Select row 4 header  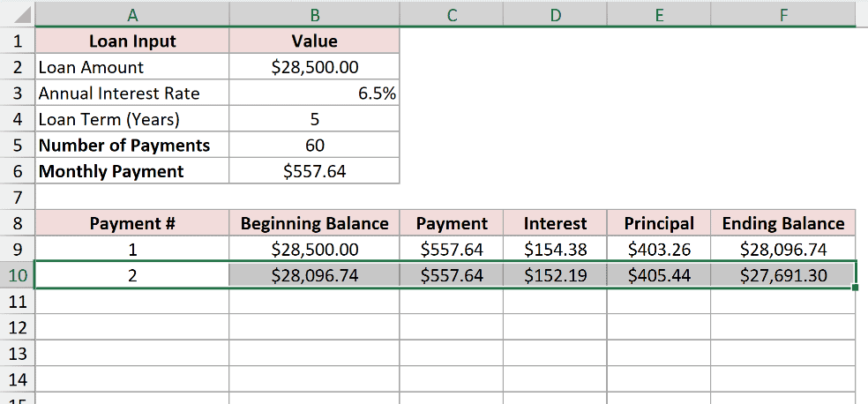(x=18, y=119)
